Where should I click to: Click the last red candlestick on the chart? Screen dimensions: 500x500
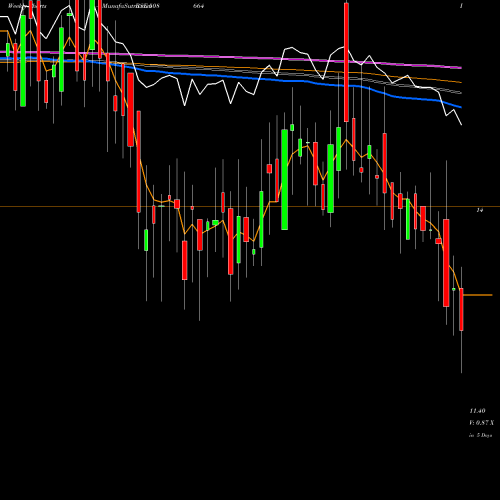(461, 309)
